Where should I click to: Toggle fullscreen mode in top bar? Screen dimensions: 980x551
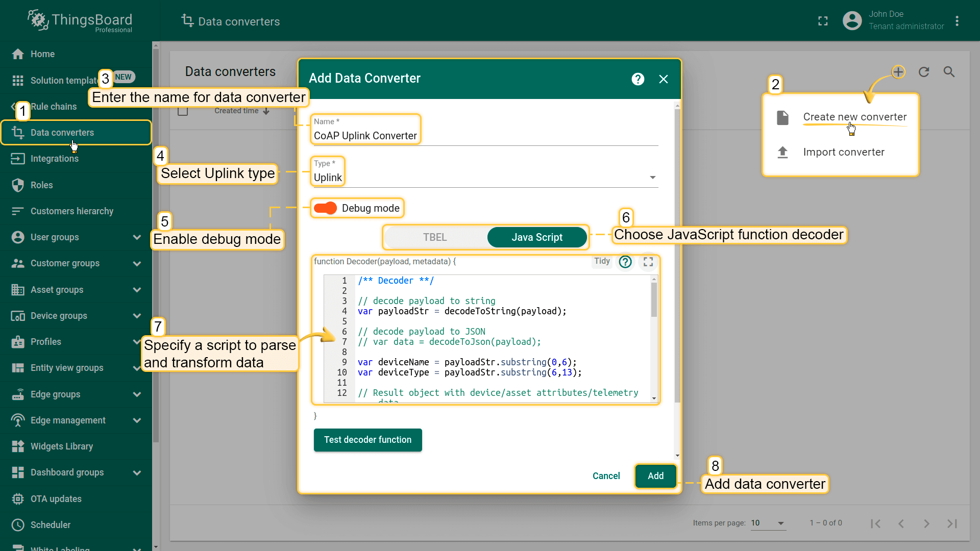coord(823,21)
